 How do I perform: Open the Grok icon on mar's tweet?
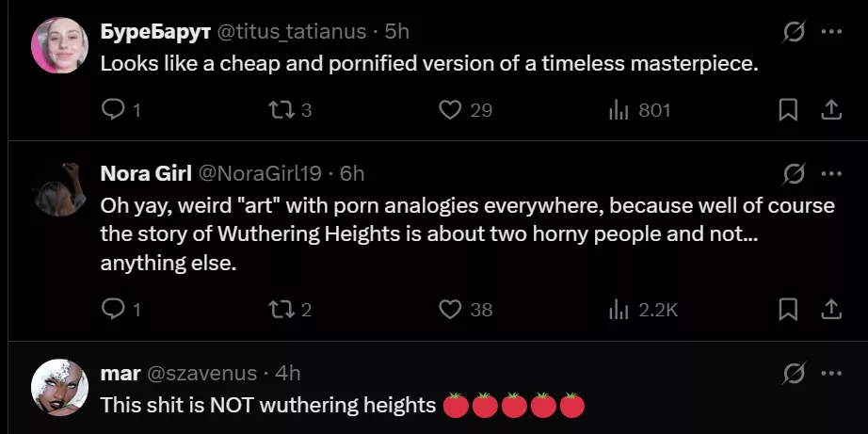[x=794, y=374]
